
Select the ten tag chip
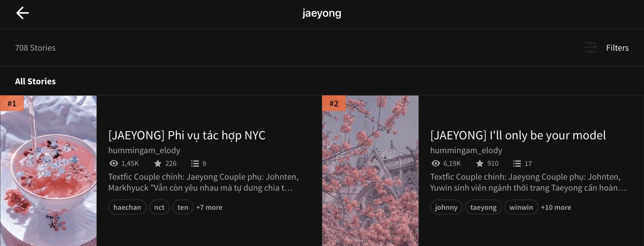point(183,207)
